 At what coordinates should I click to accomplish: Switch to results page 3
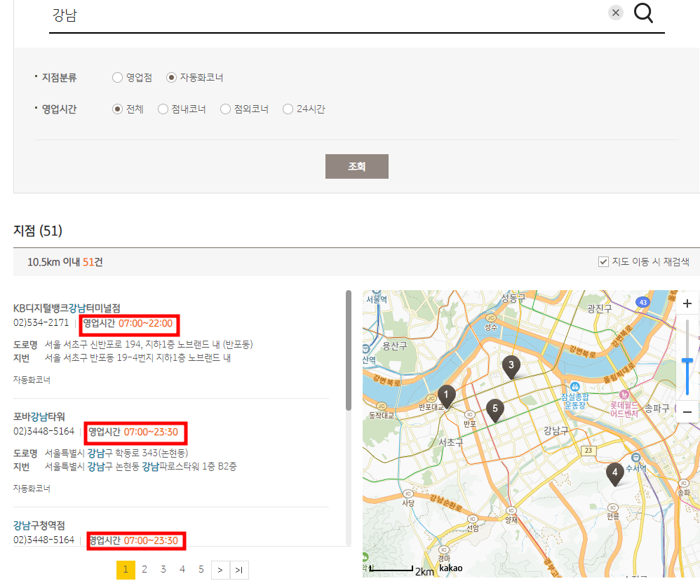(x=163, y=570)
